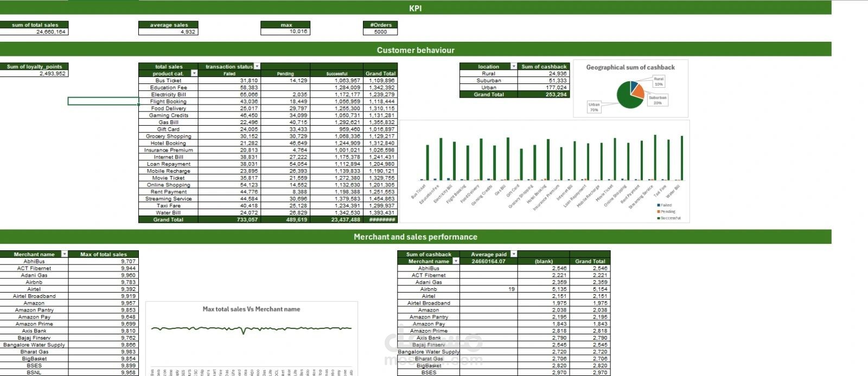Screen dimensions: 868x376
Task: Click the cashback Grand Total 253,294
Action: pos(543,94)
